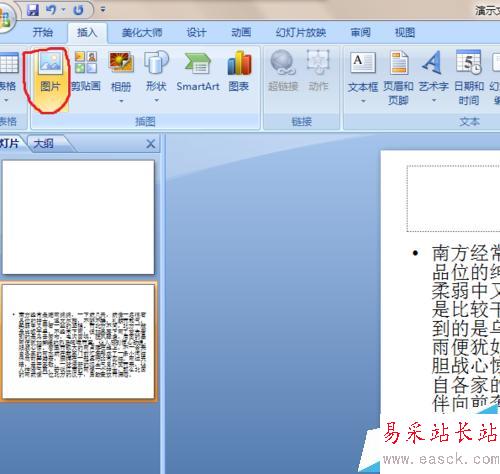The height and width of the screenshot is (474, 500).
Task: Click the Undo arrow icon
Action: pos(51,10)
